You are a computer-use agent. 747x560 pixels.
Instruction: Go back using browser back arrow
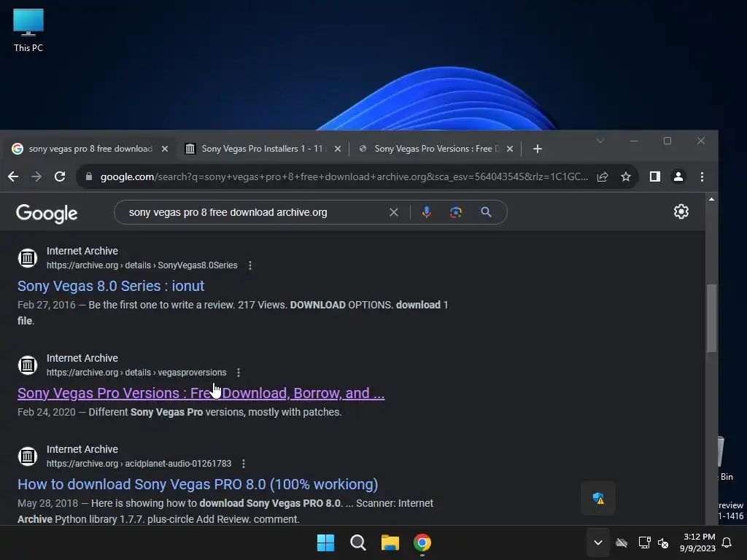(x=13, y=176)
